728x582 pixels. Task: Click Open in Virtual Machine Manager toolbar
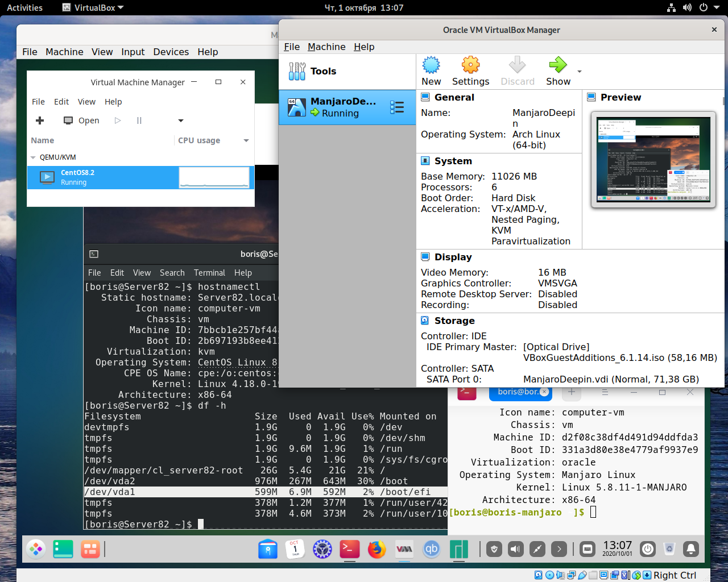81,120
